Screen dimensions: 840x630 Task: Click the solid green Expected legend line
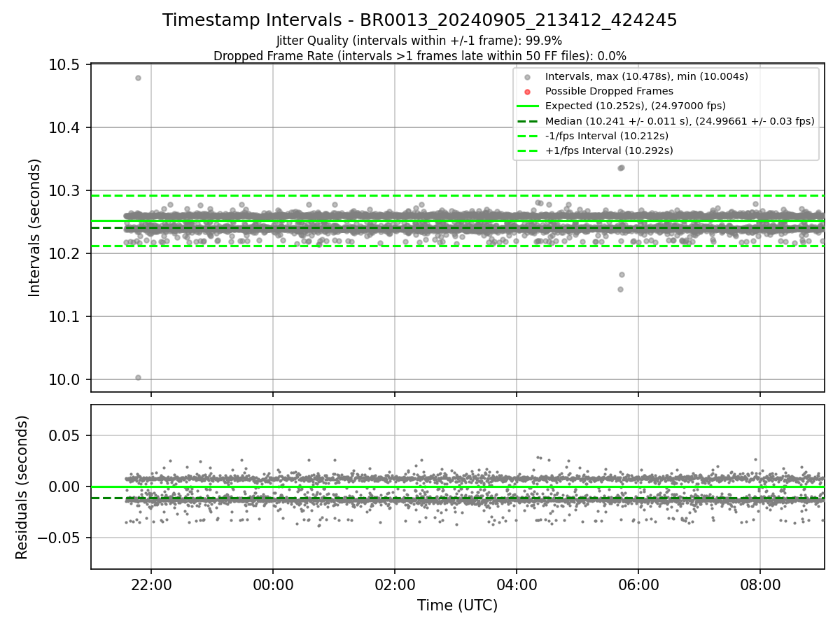click(x=528, y=106)
